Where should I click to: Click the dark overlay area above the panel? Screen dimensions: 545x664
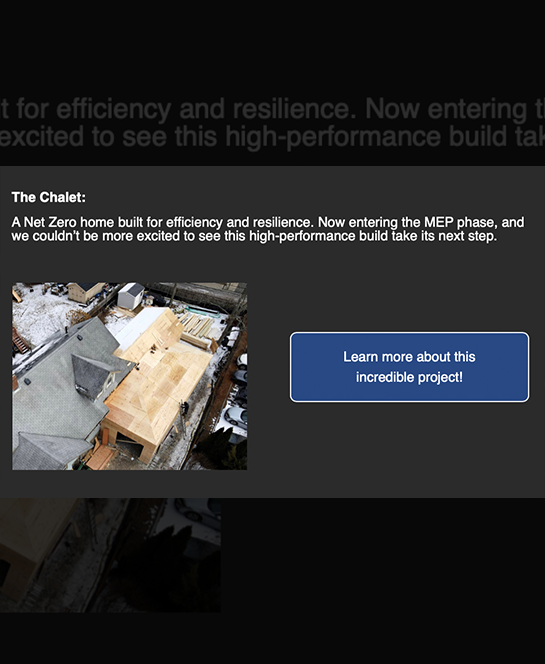click(x=272, y=47)
